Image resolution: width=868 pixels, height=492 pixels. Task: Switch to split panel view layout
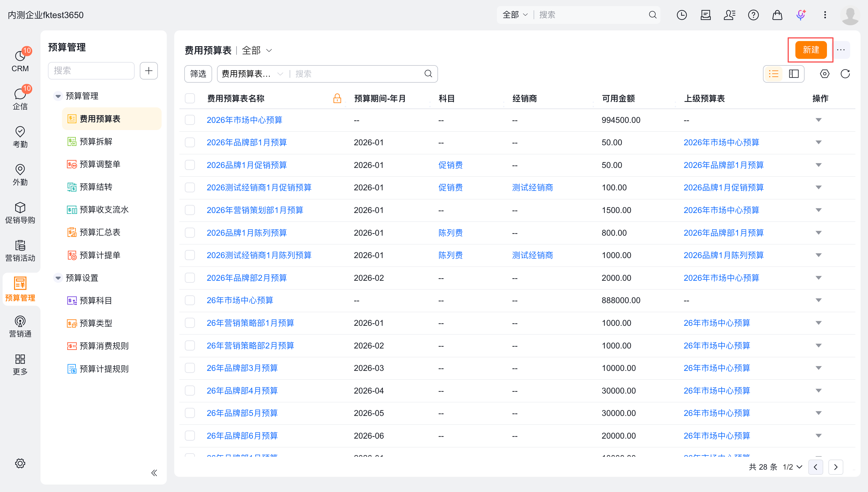click(x=794, y=74)
